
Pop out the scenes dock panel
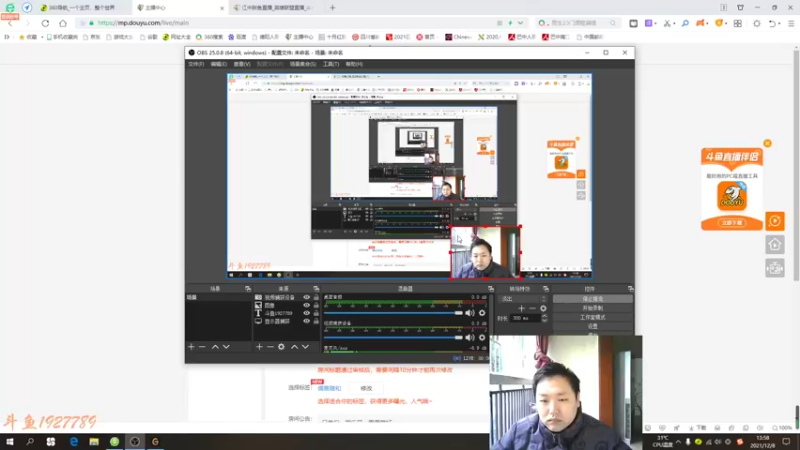point(248,289)
